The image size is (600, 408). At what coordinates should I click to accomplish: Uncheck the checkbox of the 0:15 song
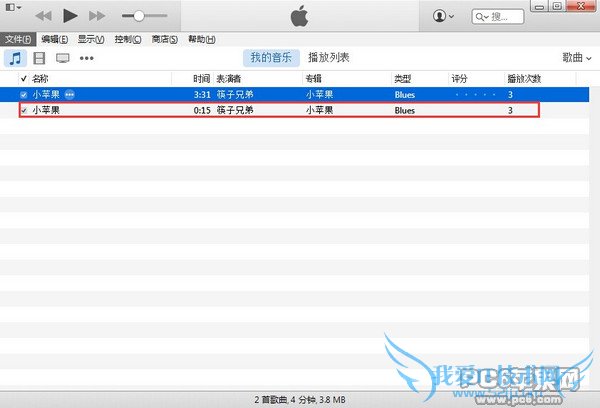tap(24, 110)
